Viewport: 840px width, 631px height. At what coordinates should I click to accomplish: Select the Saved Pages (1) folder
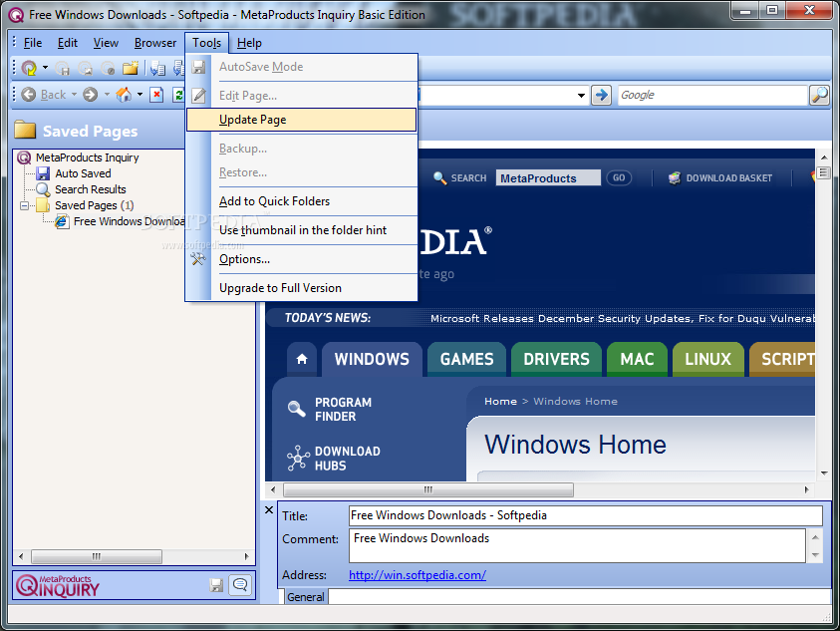95,206
